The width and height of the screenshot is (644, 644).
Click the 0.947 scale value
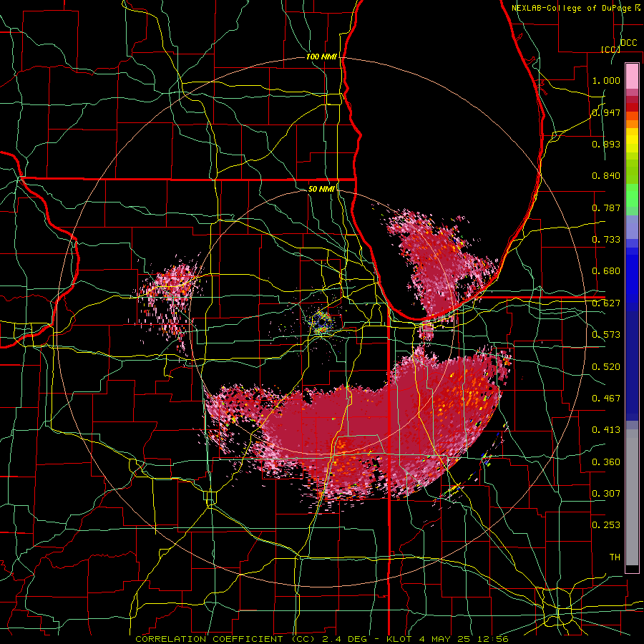pos(606,112)
